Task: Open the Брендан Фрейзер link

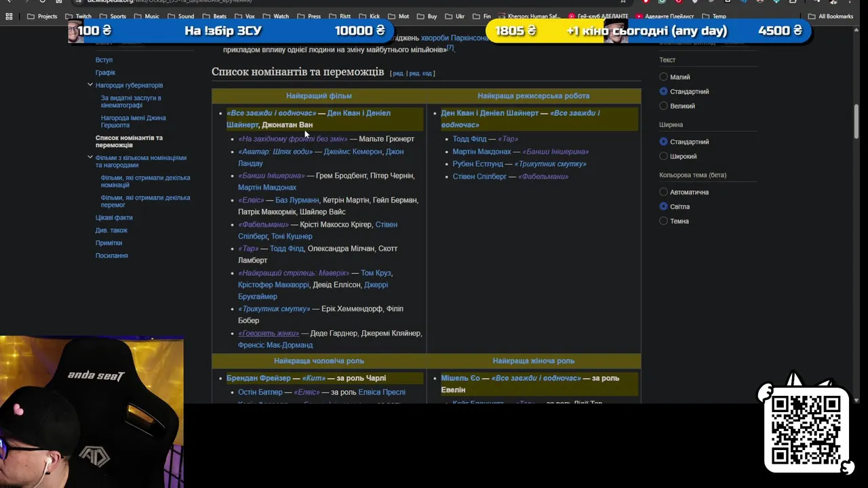Action: click(x=259, y=378)
